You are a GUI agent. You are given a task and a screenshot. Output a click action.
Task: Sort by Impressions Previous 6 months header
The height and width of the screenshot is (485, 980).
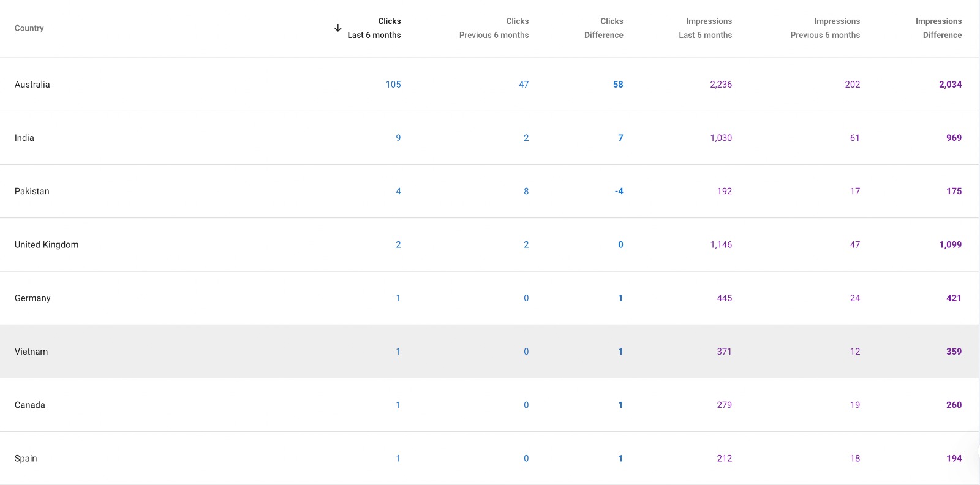(825, 28)
